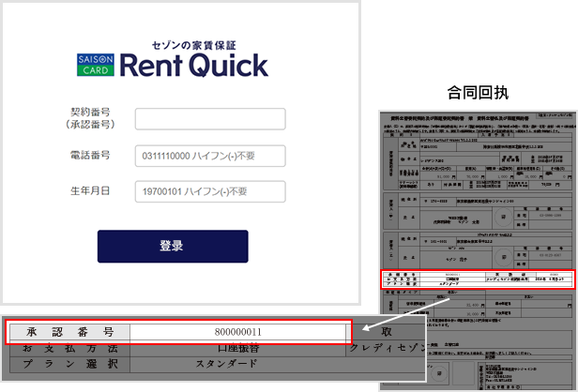Click the 合同回执 heading
Screen dimensions: 578x392
click(478, 93)
